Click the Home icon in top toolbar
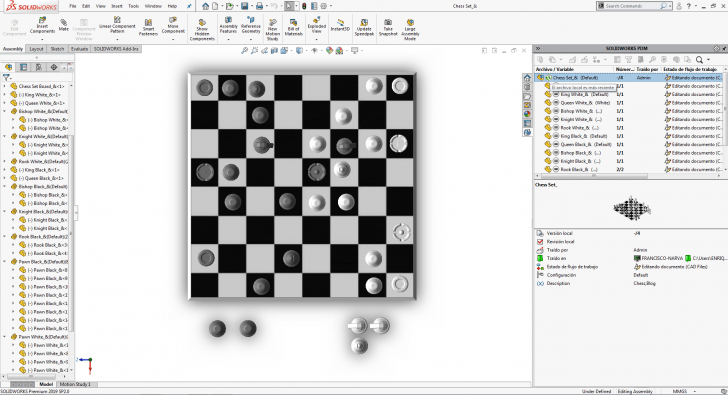728x395 pixels. pyautogui.click(x=205, y=6)
